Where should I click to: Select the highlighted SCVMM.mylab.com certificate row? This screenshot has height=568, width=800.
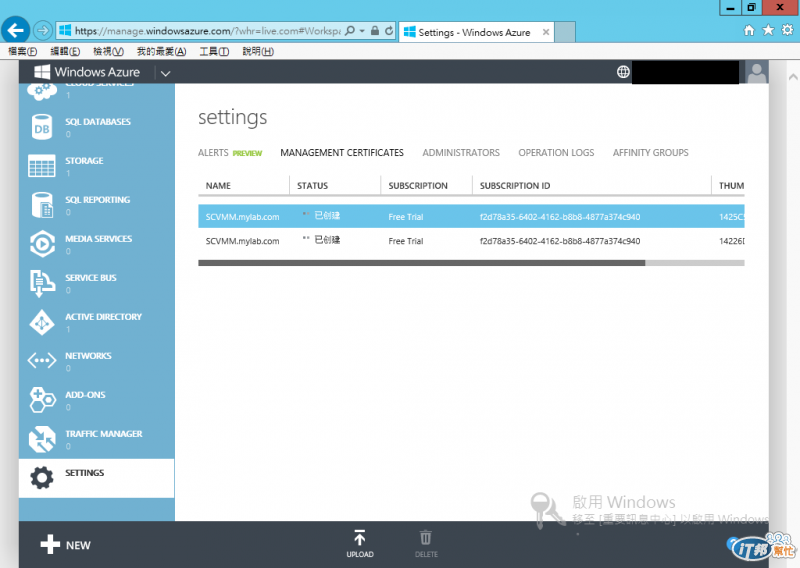pos(471,216)
